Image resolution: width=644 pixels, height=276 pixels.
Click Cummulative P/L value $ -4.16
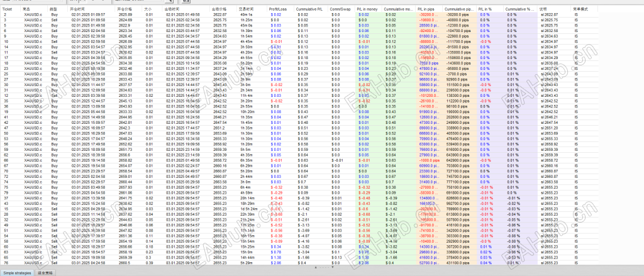[304, 241]
